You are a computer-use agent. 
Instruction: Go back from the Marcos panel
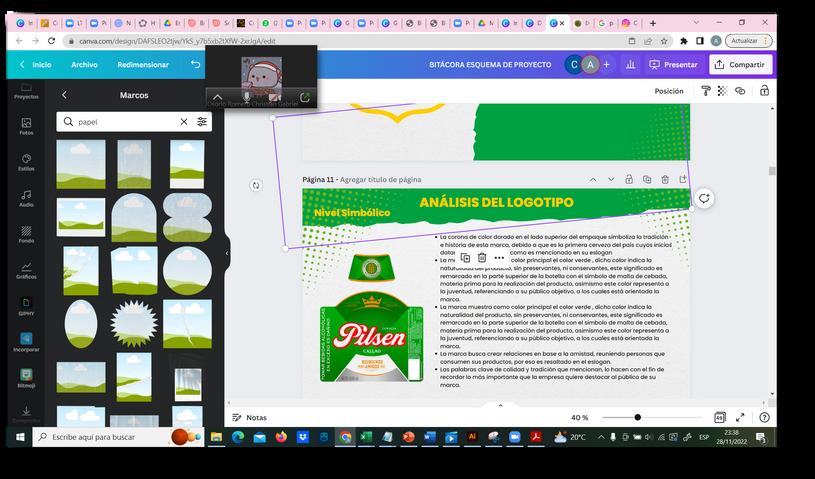click(x=64, y=95)
